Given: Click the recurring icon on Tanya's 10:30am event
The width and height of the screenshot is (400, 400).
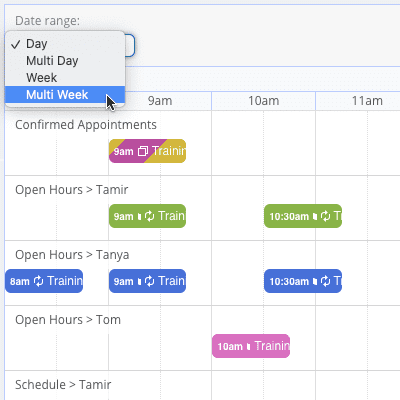Looking at the screenshot, I should [325, 281].
